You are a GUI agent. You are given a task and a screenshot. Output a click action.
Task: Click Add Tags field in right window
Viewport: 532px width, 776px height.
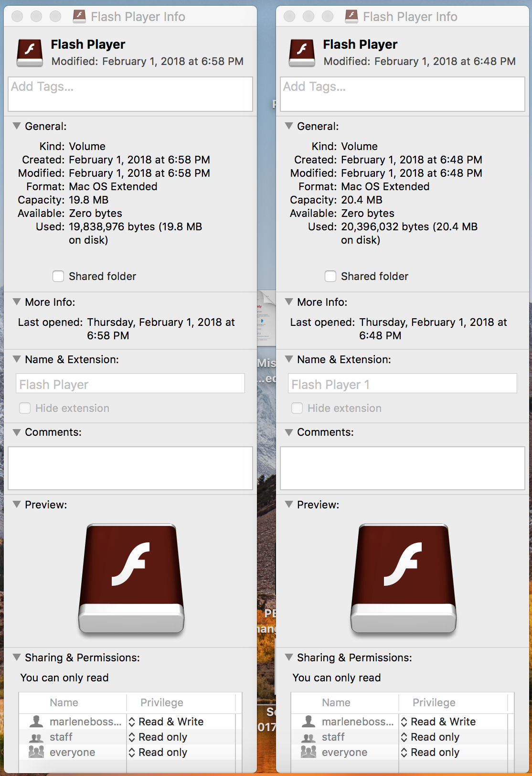tap(403, 94)
